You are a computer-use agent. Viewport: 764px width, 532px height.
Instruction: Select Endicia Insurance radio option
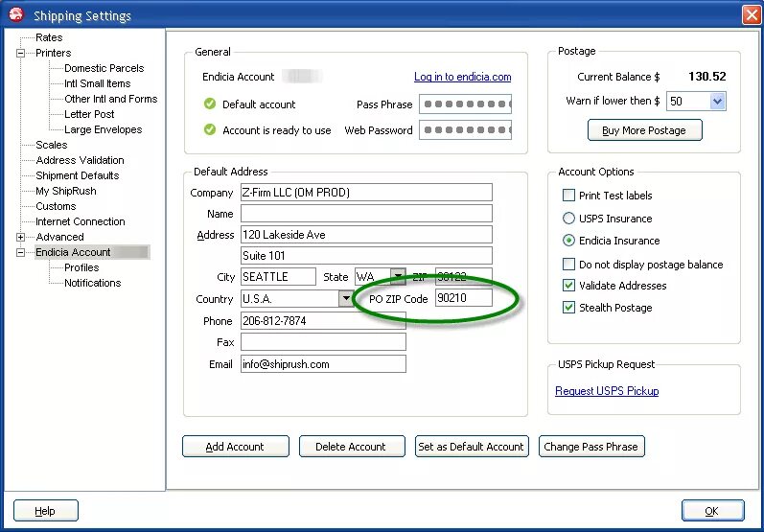pyautogui.click(x=568, y=241)
